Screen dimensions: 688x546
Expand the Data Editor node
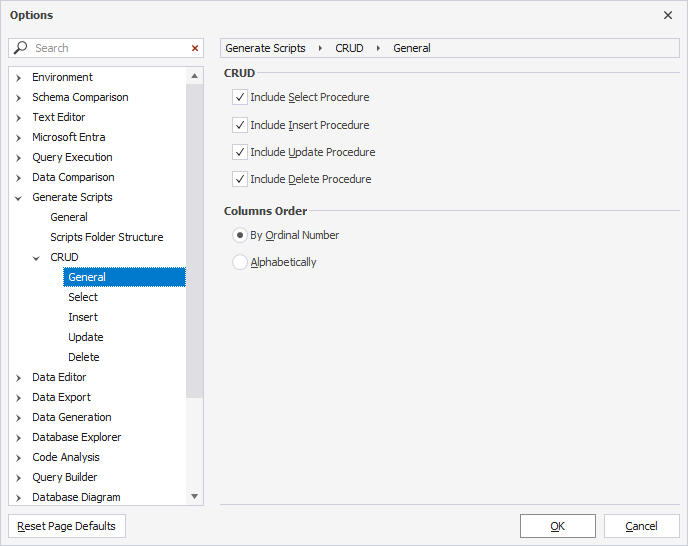point(18,378)
